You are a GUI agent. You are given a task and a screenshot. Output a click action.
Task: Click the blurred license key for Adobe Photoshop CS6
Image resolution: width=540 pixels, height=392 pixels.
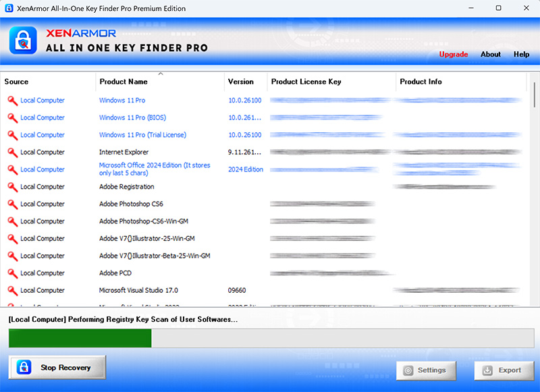point(323,204)
